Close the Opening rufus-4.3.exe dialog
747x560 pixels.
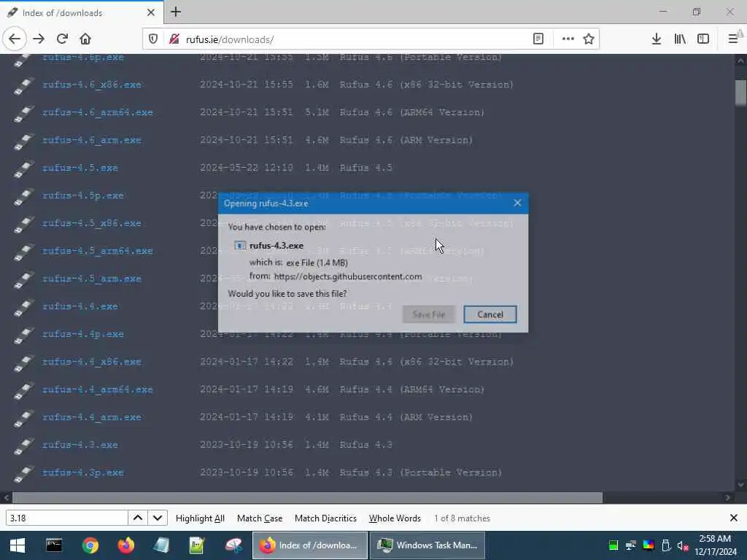(x=517, y=203)
